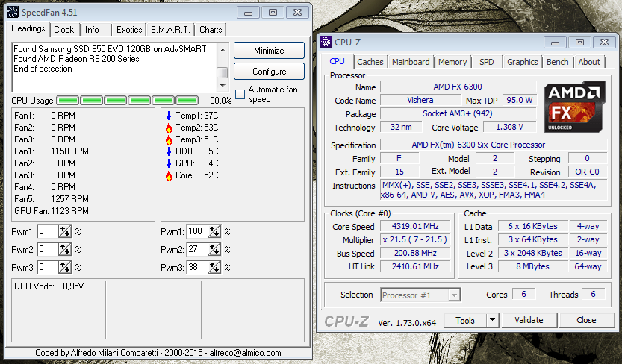The width and height of the screenshot is (622, 364).
Task: Switch to the S.M.A.R.T. tab
Action: tap(170, 30)
